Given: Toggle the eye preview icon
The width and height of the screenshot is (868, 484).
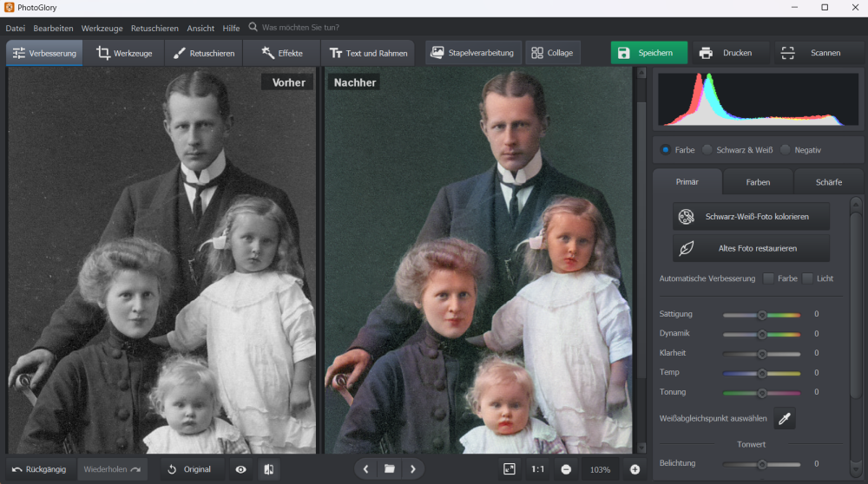Looking at the screenshot, I should [x=240, y=469].
